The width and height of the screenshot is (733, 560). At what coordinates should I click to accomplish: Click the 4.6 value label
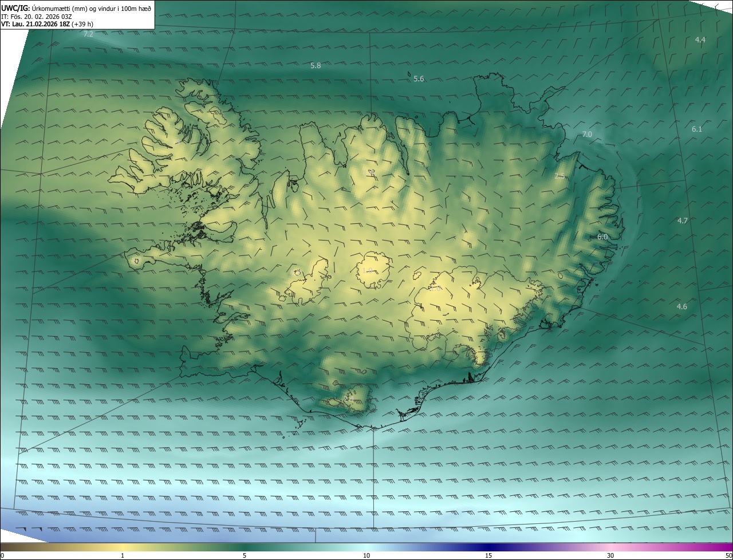(682, 307)
